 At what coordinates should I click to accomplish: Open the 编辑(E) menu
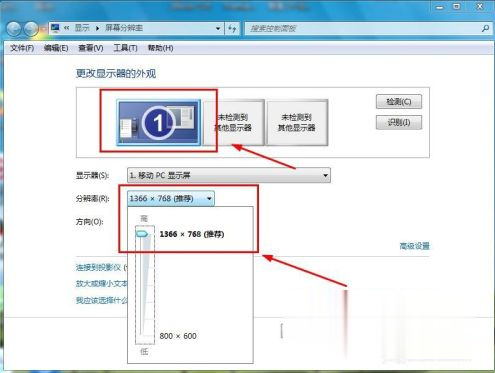click(56, 48)
